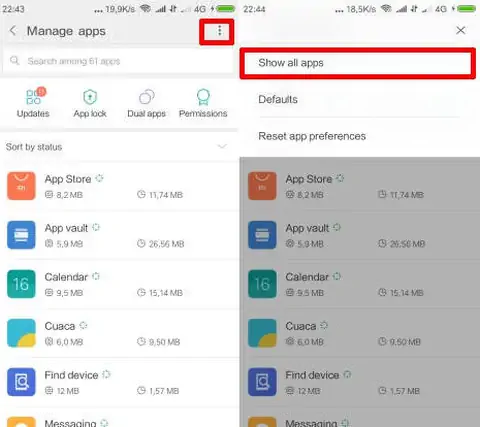
Task: Select Cuaca name in left list
Action: tap(60, 326)
